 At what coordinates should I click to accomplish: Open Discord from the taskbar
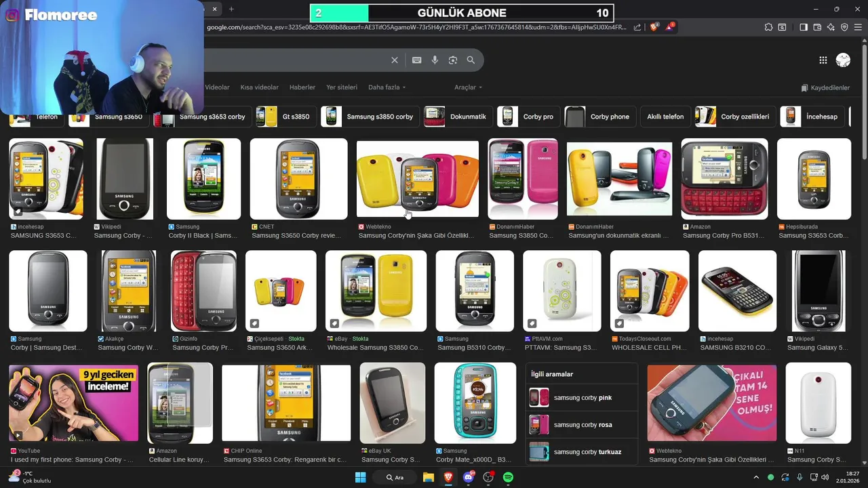(x=468, y=477)
